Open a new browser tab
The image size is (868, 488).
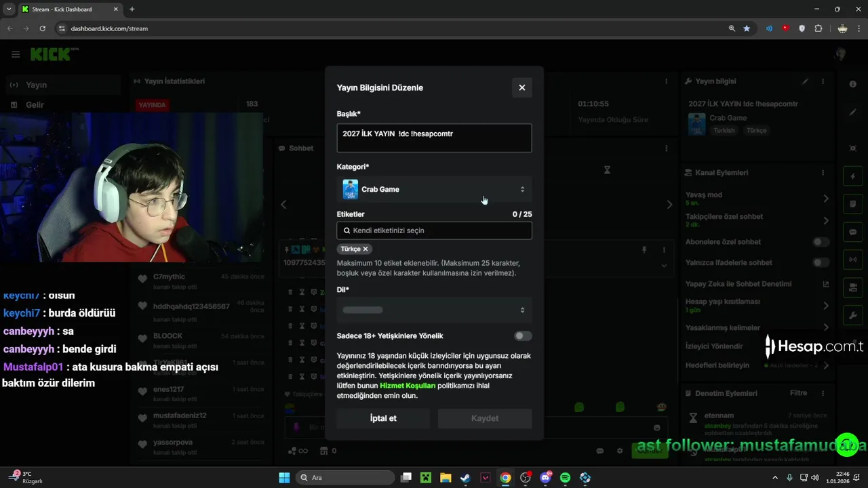point(132,9)
